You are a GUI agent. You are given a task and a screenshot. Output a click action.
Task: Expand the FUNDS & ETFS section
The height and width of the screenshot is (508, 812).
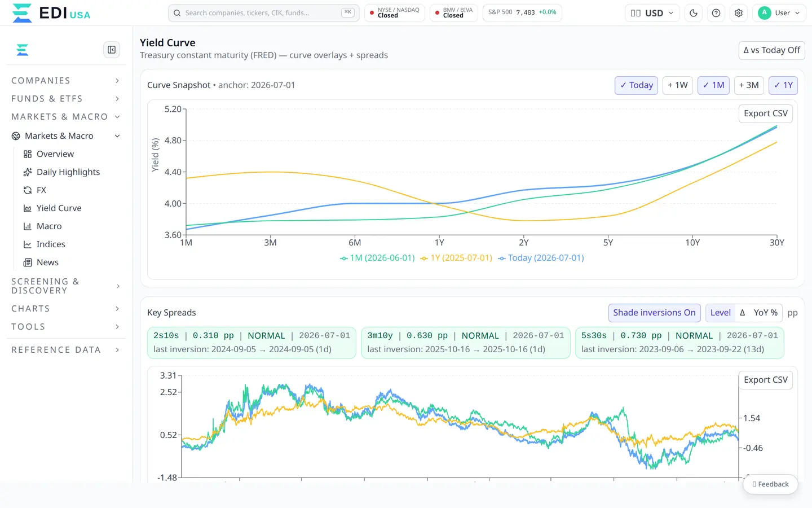coord(65,99)
